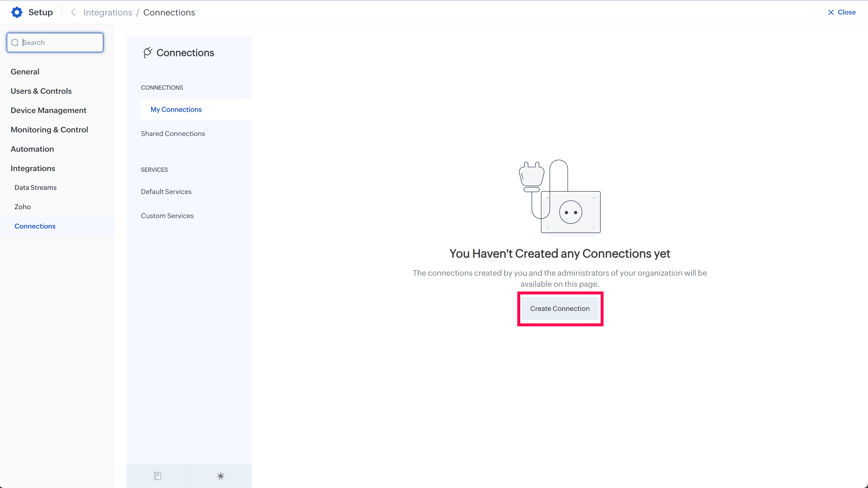868x488 pixels.
Task: Expand Users & Controls section
Action: (x=41, y=91)
